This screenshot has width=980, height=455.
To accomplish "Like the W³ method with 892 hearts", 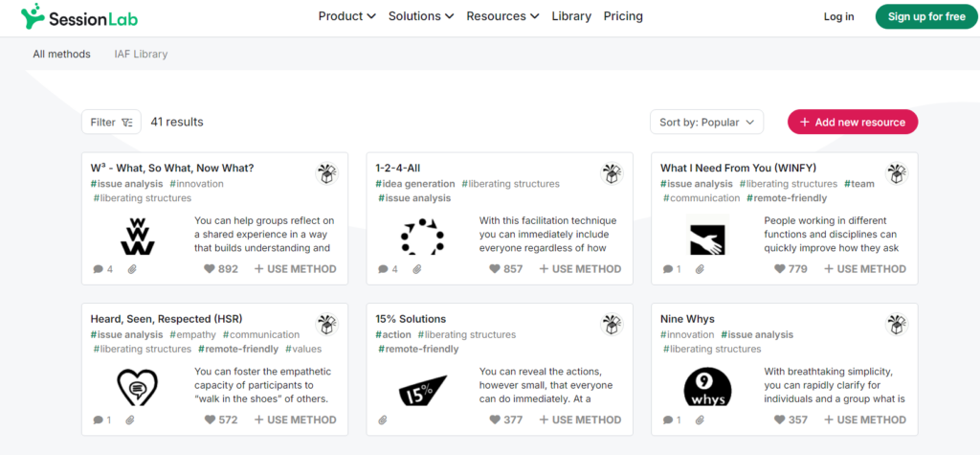I will tap(221, 269).
